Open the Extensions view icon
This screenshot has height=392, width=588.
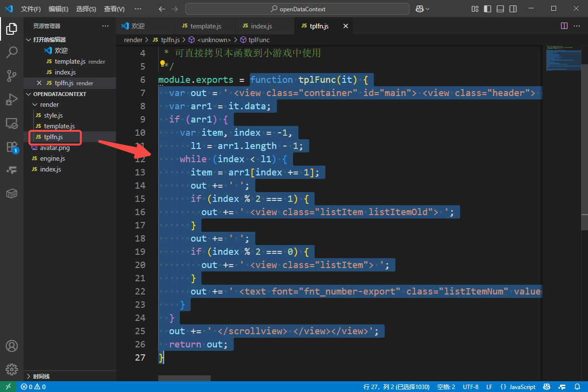pos(12,147)
